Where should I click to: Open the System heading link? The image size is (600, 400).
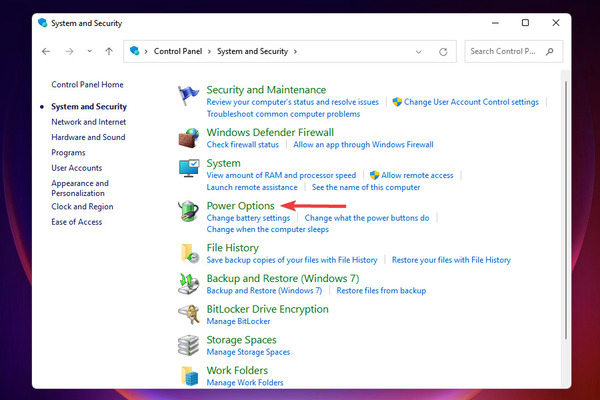(223, 163)
